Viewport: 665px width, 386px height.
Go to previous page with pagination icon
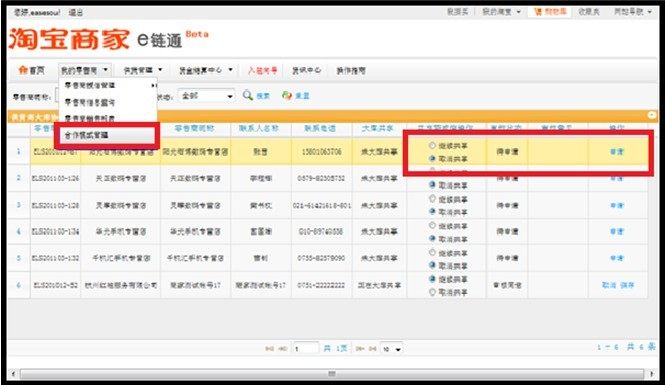click(283, 349)
